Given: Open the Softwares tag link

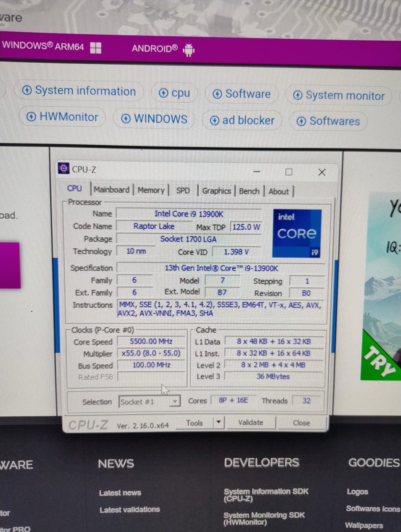Looking at the screenshot, I should (x=328, y=121).
